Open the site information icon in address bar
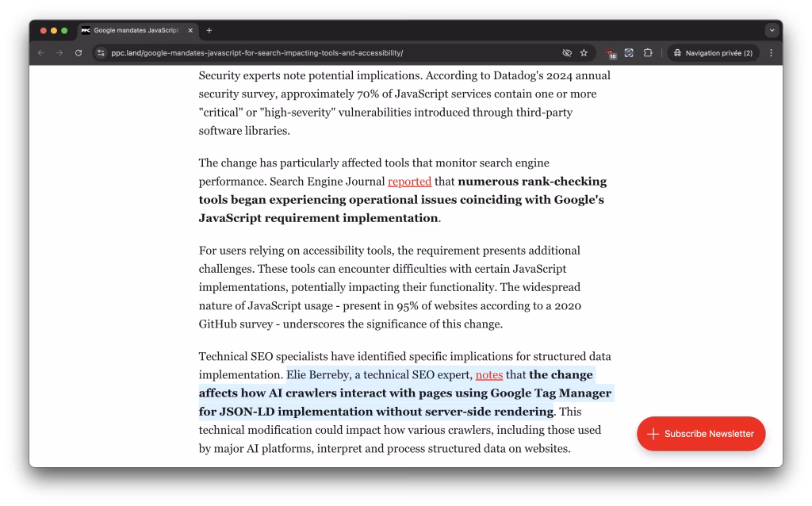The width and height of the screenshot is (812, 506). point(101,53)
